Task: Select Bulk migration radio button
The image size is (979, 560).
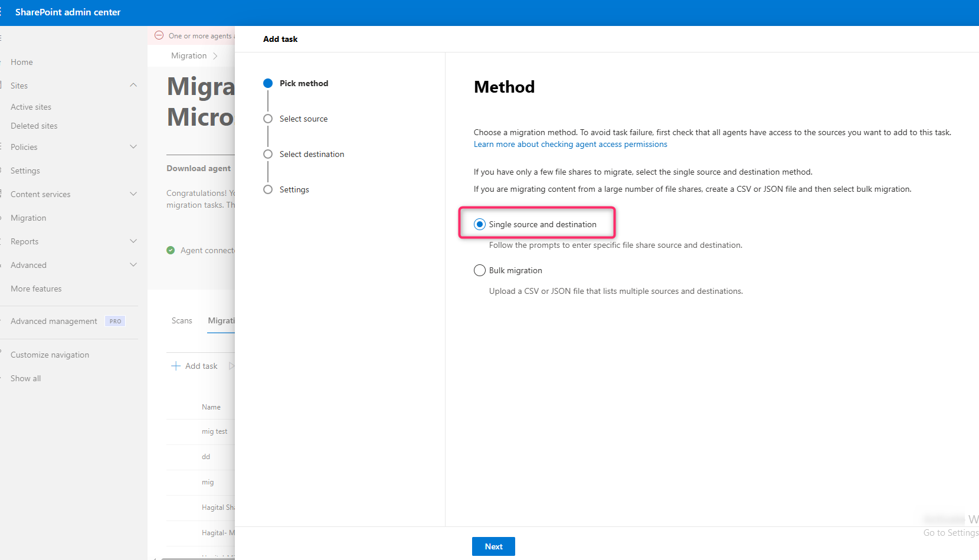Action: [480, 270]
